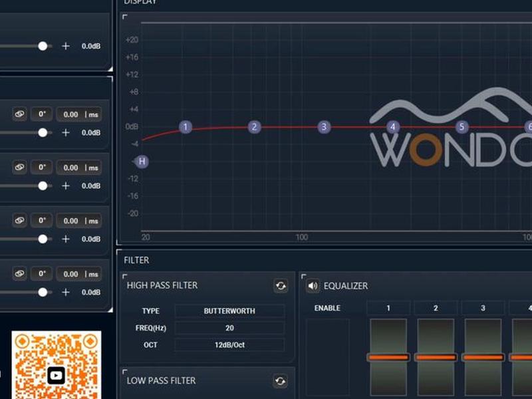This screenshot has height=399, width=532.
Task: Click the orange fader of equalizer band 2
Action: point(436,357)
